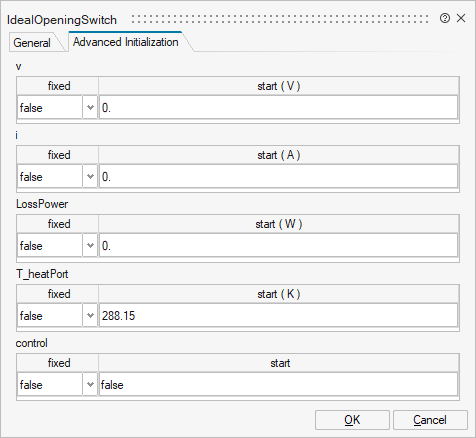Close the IdealOpeningSwitch dialog
Screen dimensions: 476x438
(x=461, y=18)
